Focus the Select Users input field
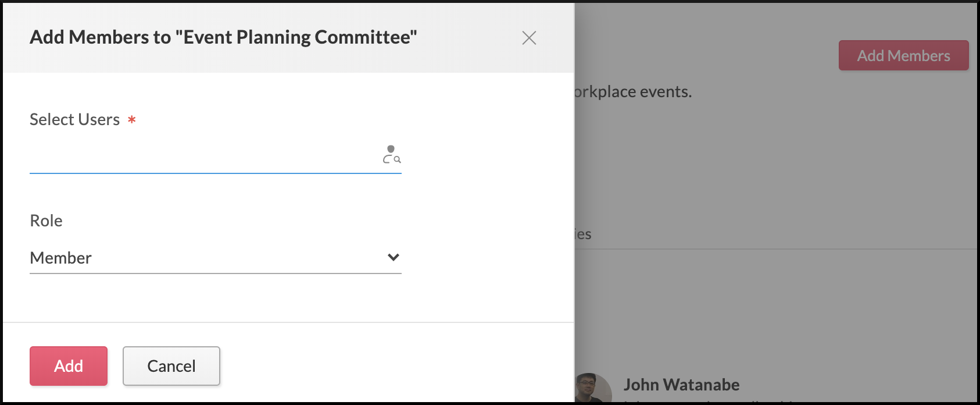The height and width of the screenshot is (405, 980). point(203,157)
